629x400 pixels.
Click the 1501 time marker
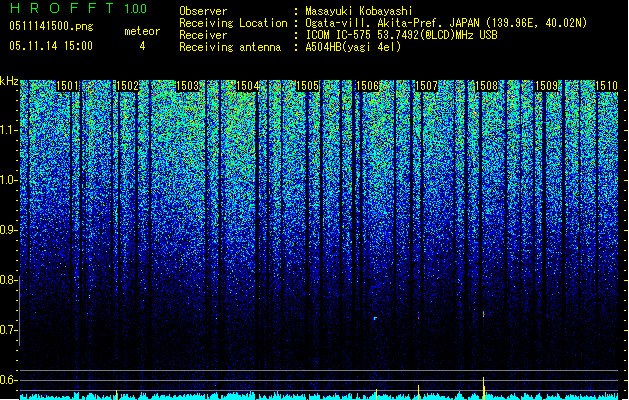point(67,86)
